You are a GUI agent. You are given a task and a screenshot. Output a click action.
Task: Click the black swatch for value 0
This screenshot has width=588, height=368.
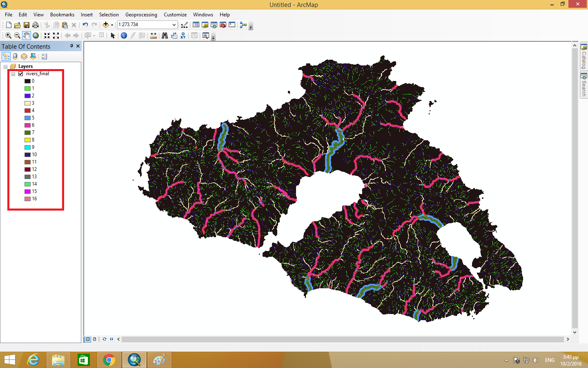click(27, 81)
